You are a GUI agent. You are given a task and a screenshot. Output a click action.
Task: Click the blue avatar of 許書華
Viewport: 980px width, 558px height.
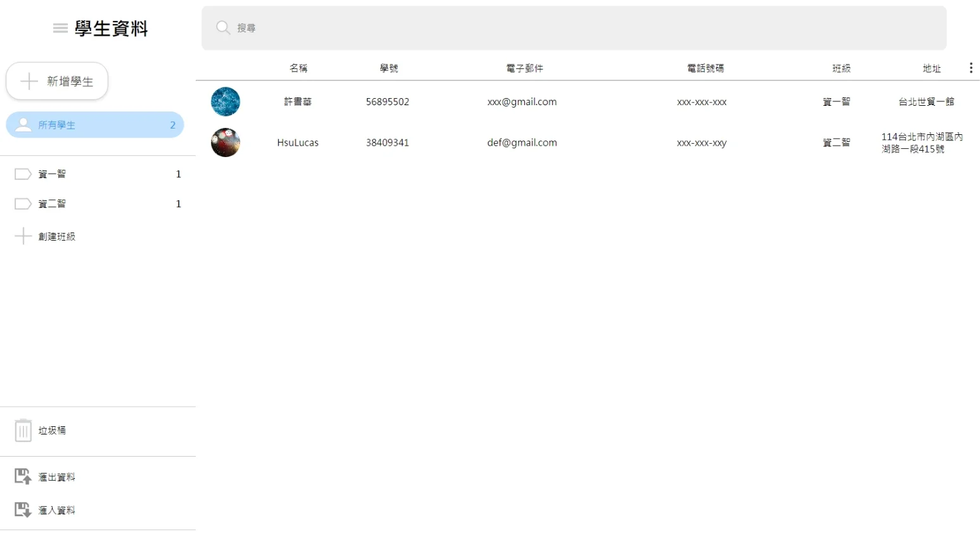[x=226, y=101]
